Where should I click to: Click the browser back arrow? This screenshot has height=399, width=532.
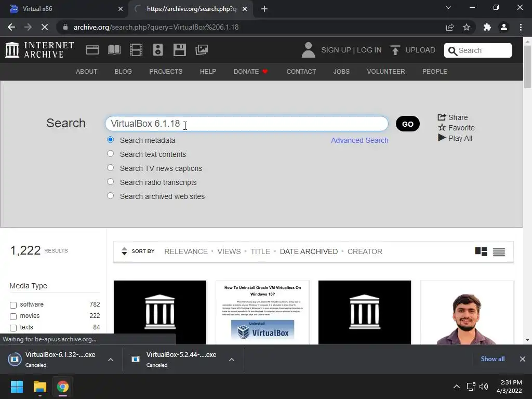(x=11, y=27)
